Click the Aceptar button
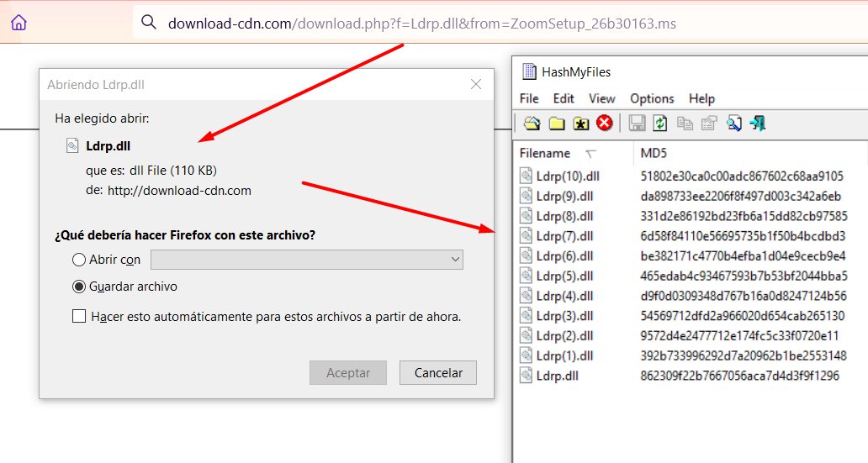The height and width of the screenshot is (463, 868). click(348, 373)
